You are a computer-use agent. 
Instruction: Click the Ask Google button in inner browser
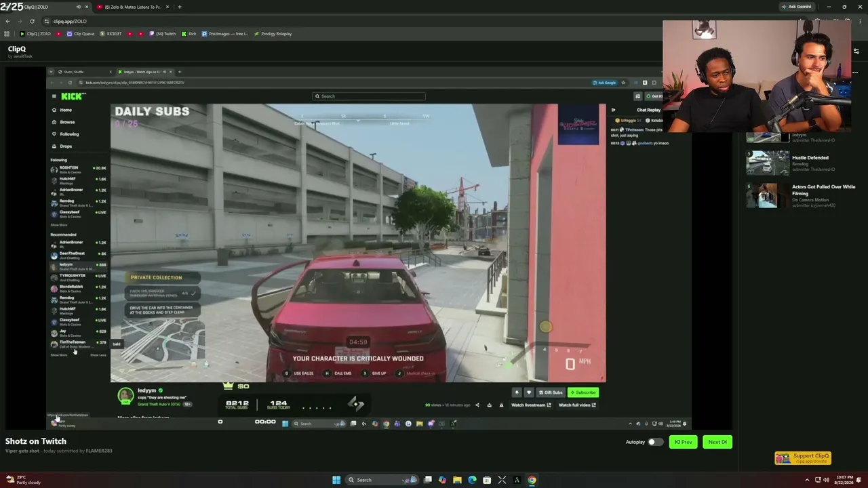(x=605, y=83)
